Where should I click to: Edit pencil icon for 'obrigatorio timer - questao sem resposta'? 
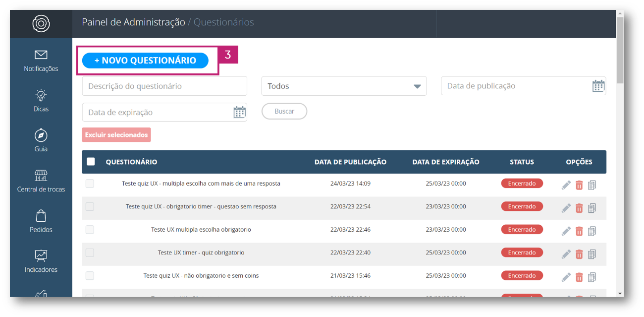566,208
